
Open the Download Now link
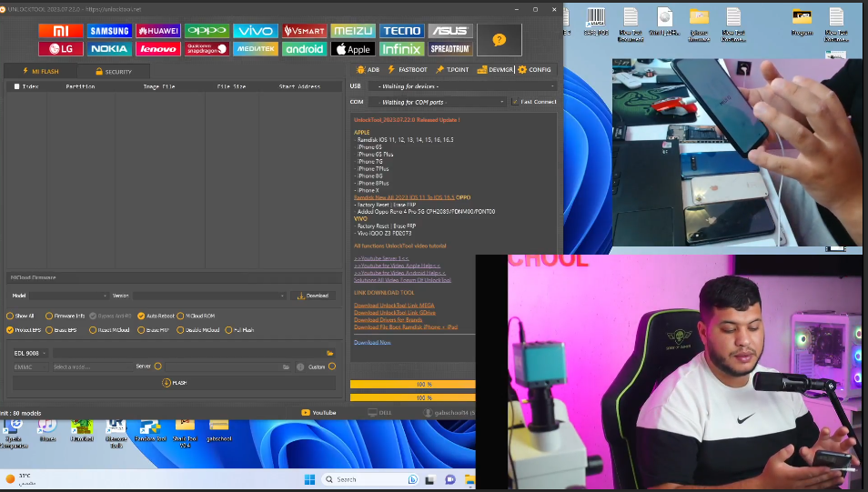pyautogui.click(x=372, y=343)
